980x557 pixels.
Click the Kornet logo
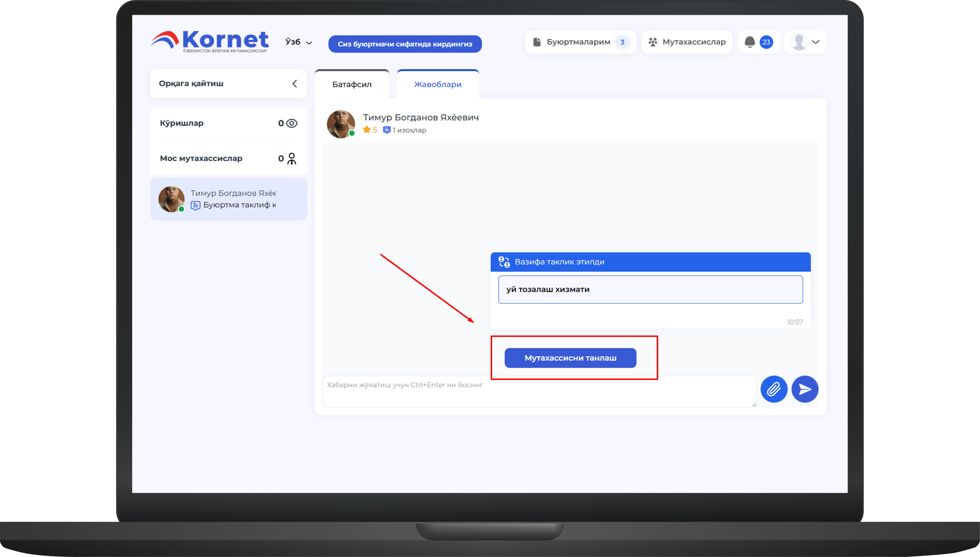point(209,41)
